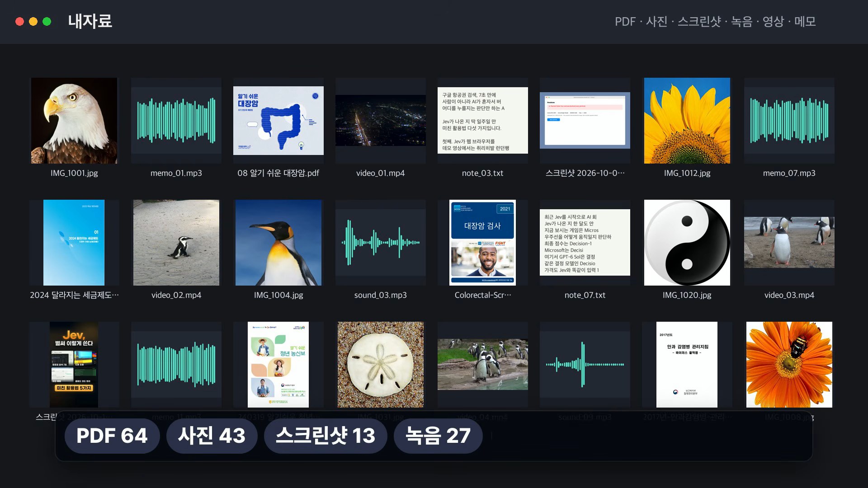
Task: Open note_07.txt text preview
Action: tap(585, 243)
